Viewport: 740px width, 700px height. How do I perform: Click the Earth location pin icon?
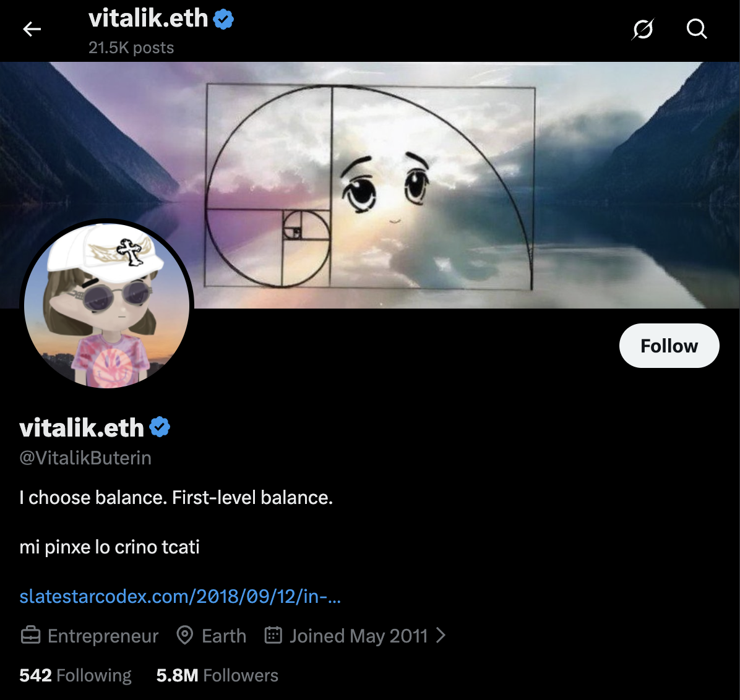(184, 635)
